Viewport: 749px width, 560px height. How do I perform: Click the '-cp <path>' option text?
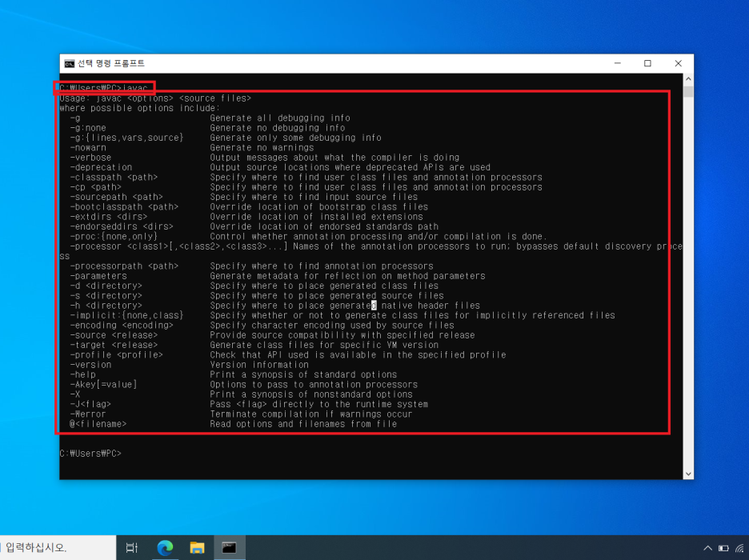(95, 187)
